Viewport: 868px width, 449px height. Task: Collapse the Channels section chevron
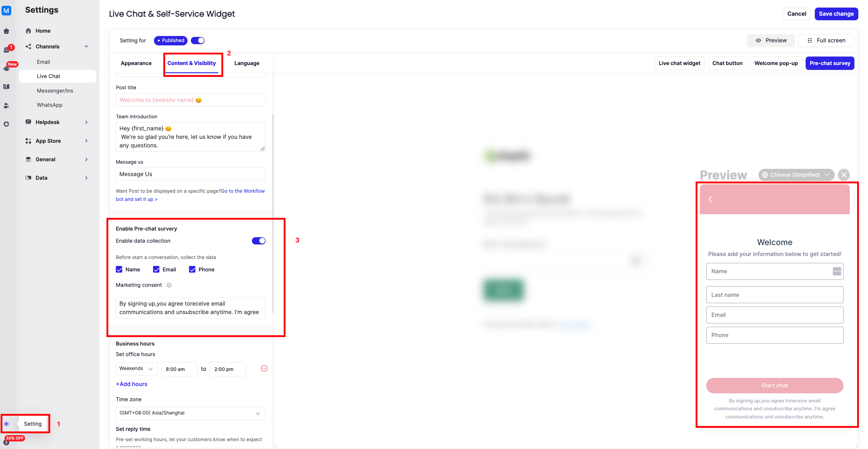pos(86,47)
